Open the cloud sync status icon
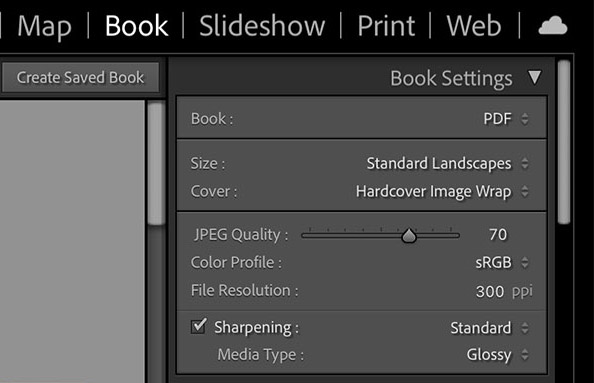 pos(553,26)
